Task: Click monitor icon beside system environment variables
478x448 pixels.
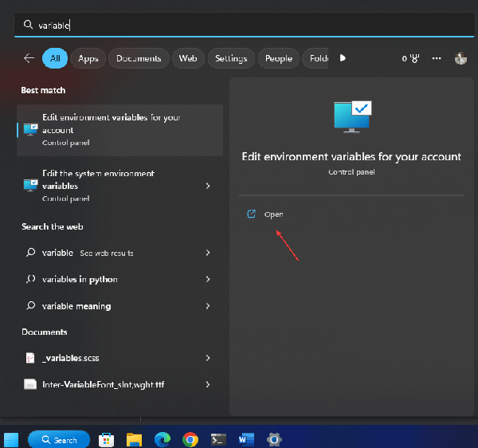Action: point(31,185)
